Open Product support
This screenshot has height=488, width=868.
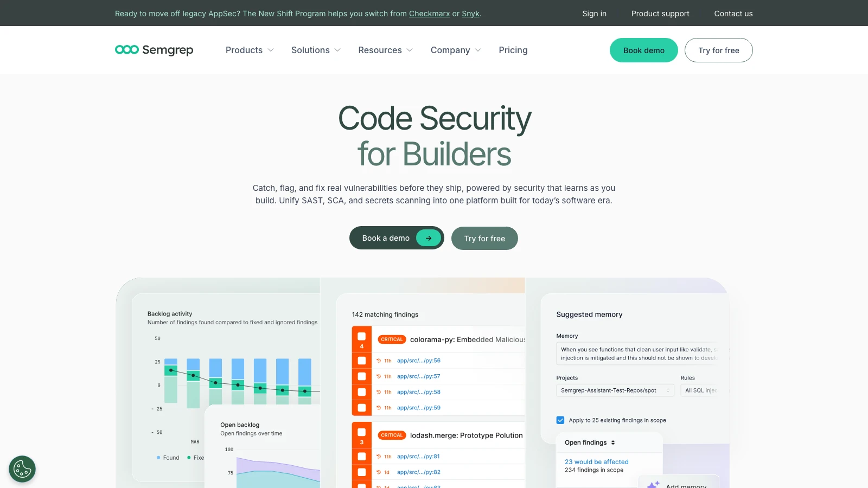coord(660,14)
